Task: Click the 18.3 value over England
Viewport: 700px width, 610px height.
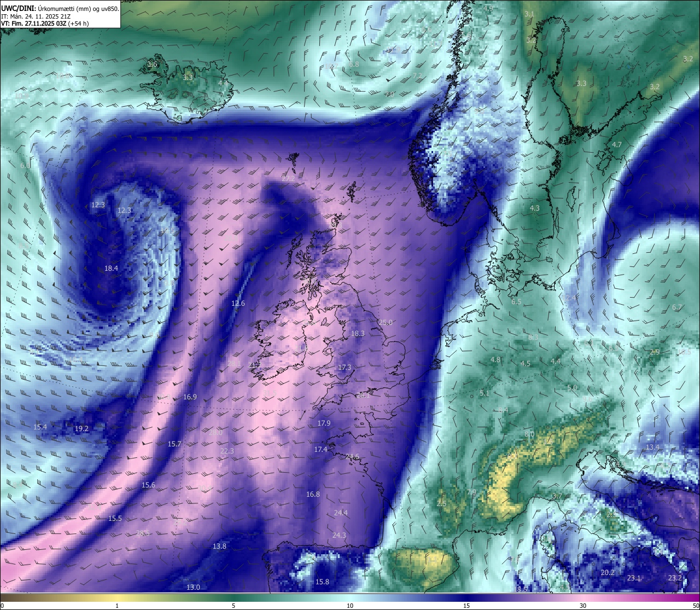Action: pyautogui.click(x=358, y=333)
